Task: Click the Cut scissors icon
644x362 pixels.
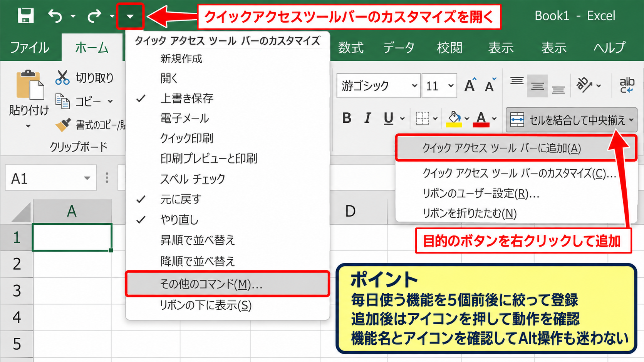Action: tap(62, 77)
